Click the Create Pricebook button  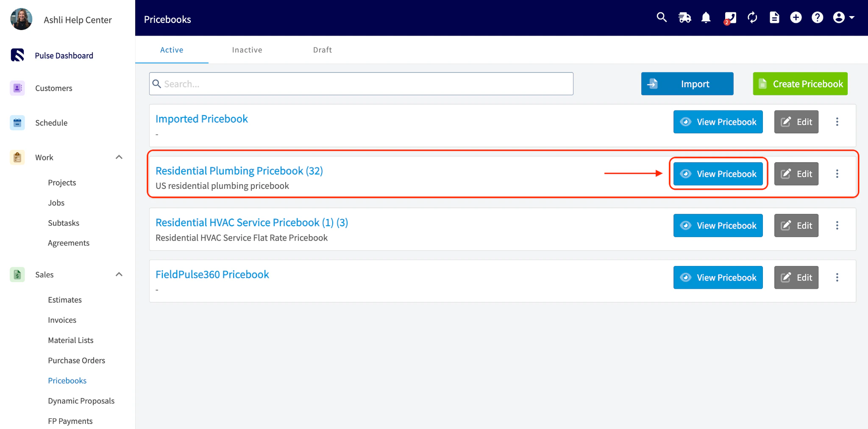pos(800,84)
